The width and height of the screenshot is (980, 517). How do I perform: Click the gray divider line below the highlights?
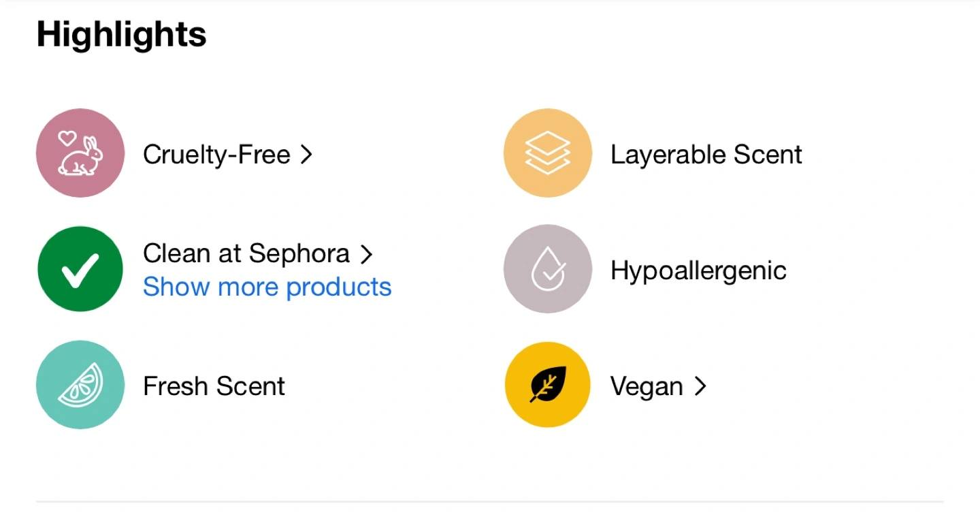[x=490, y=502]
